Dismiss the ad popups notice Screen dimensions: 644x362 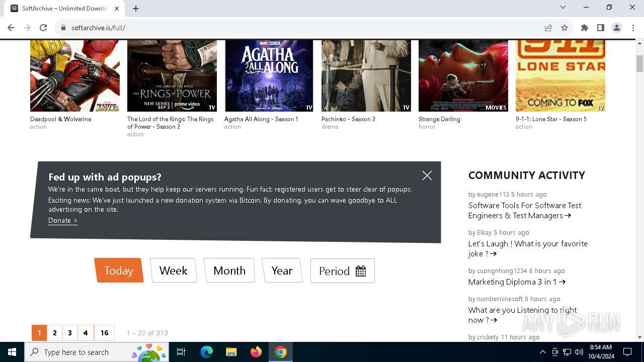pos(427,175)
